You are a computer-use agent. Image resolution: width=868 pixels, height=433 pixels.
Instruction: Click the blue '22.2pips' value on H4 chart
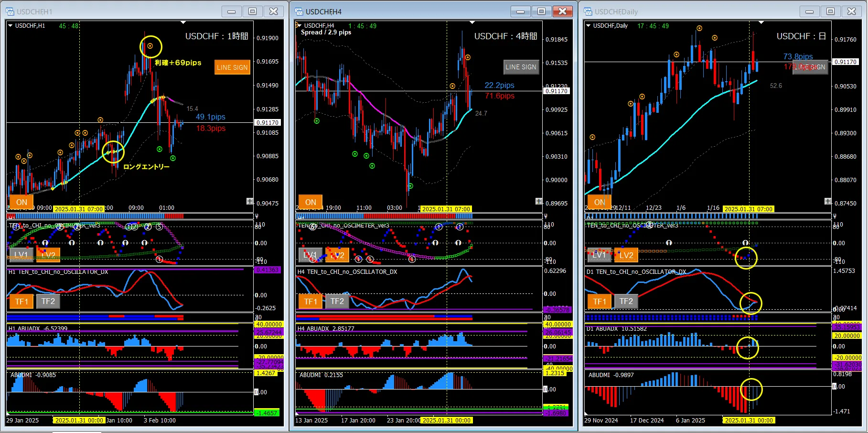pos(500,86)
